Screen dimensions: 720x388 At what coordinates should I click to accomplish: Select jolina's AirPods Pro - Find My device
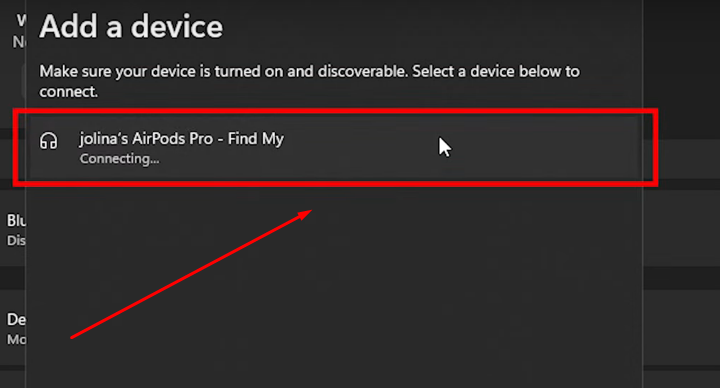coord(335,147)
